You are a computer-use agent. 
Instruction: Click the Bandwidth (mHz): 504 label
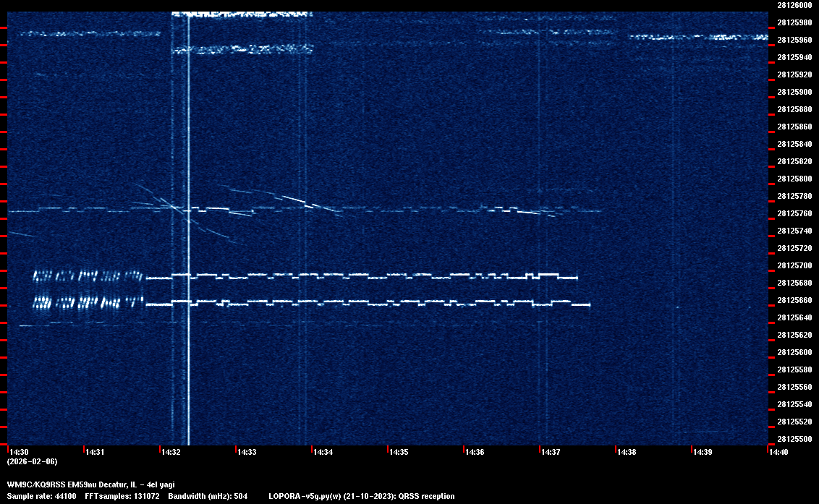(208, 496)
